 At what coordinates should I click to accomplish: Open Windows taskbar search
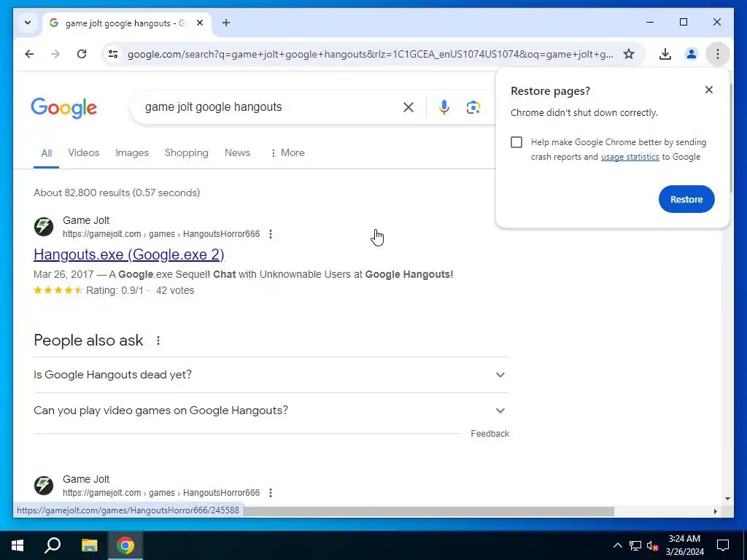pyautogui.click(x=53, y=545)
